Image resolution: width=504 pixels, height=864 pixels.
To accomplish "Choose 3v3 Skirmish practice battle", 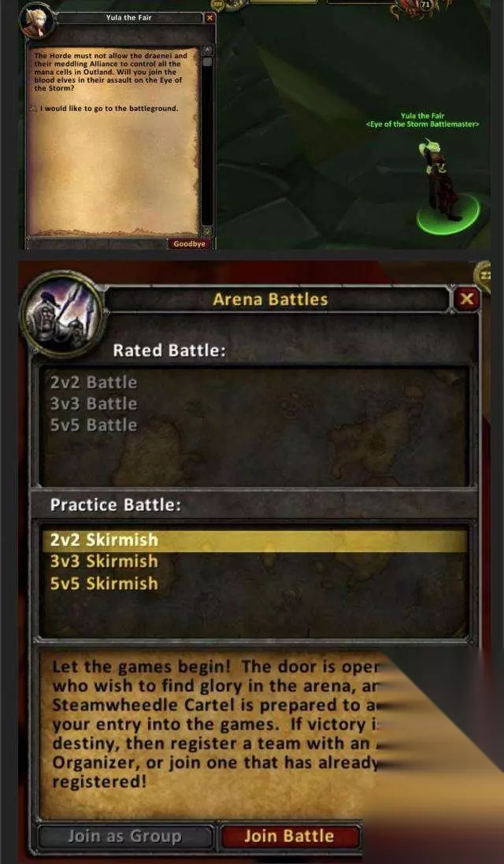I will tap(104, 562).
